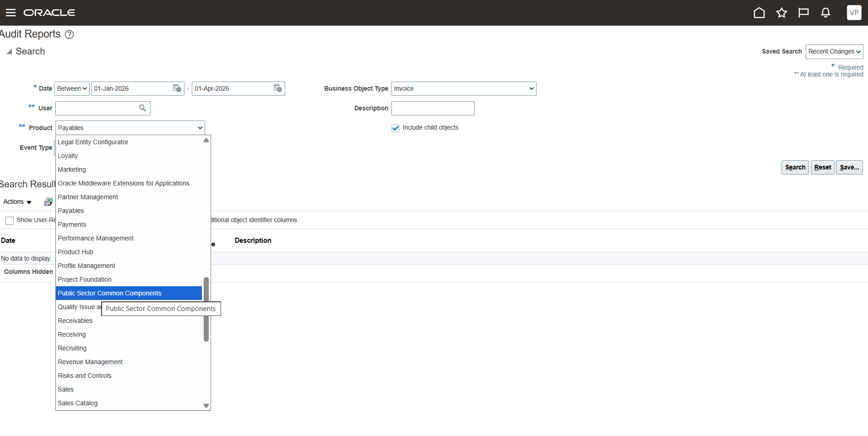Open the Date Between operator dropdown
868x436 pixels.
pyautogui.click(x=72, y=88)
